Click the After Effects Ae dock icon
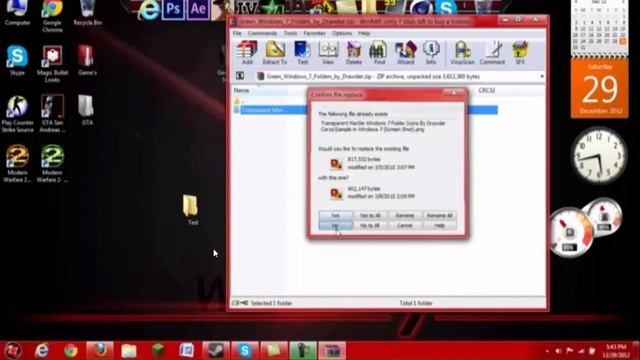640x360 pixels. tap(198, 9)
